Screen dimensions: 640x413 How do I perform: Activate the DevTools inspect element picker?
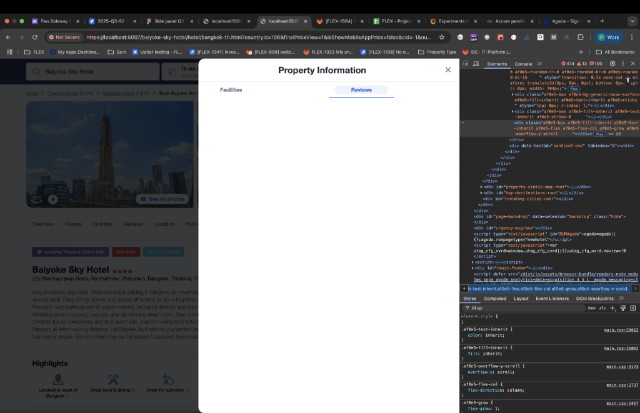(x=466, y=64)
